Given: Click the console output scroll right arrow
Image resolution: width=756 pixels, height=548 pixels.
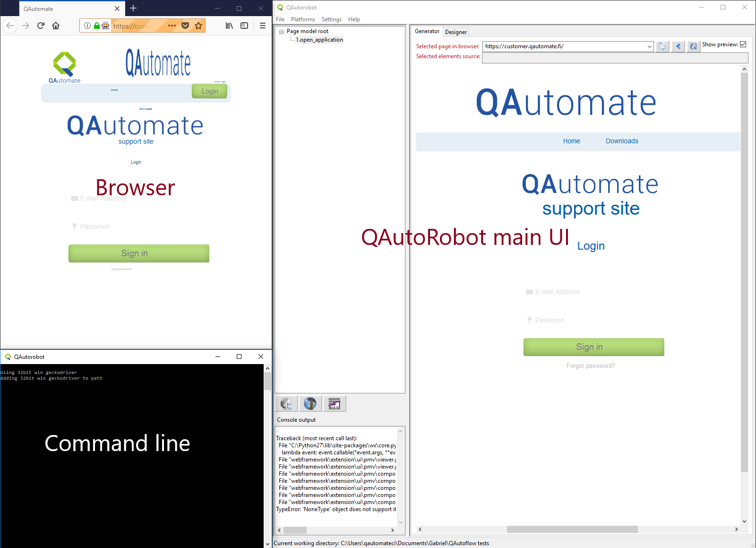Looking at the screenshot, I should tap(392, 530).
